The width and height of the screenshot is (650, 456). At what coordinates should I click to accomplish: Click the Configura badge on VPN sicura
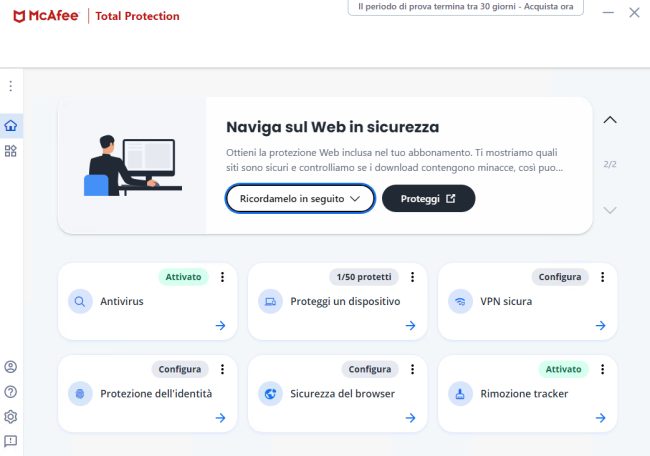pyautogui.click(x=560, y=277)
